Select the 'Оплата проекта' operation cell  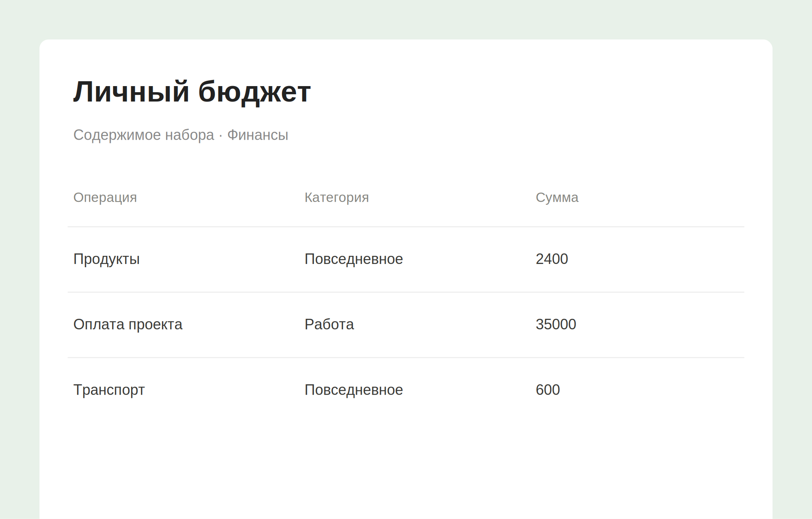[x=128, y=324]
